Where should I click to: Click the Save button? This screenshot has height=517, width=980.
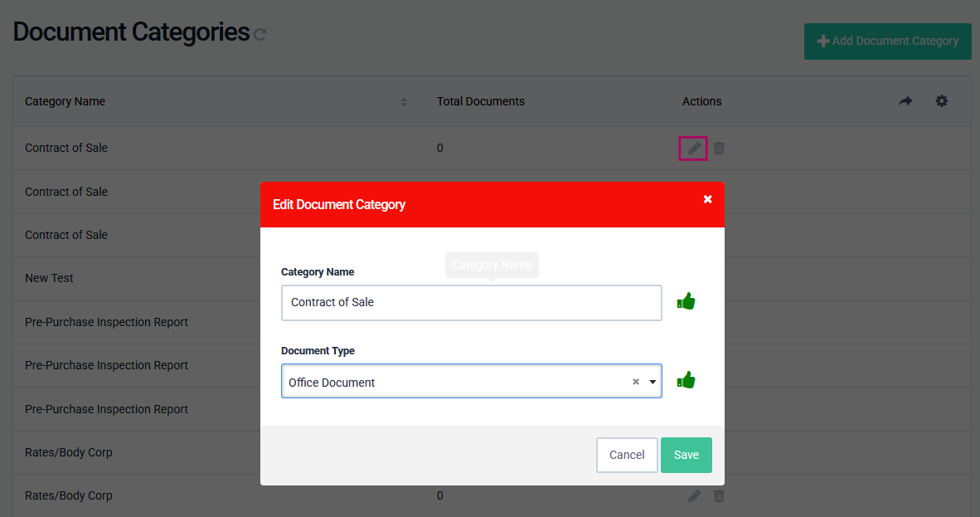pyautogui.click(x=686, y=455)
